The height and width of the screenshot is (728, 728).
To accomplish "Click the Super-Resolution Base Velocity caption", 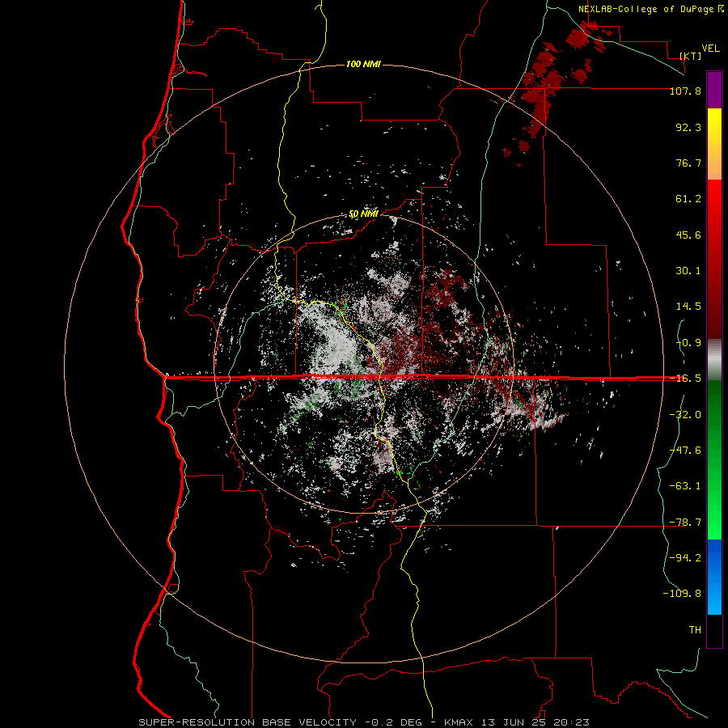I will (364, 722).
